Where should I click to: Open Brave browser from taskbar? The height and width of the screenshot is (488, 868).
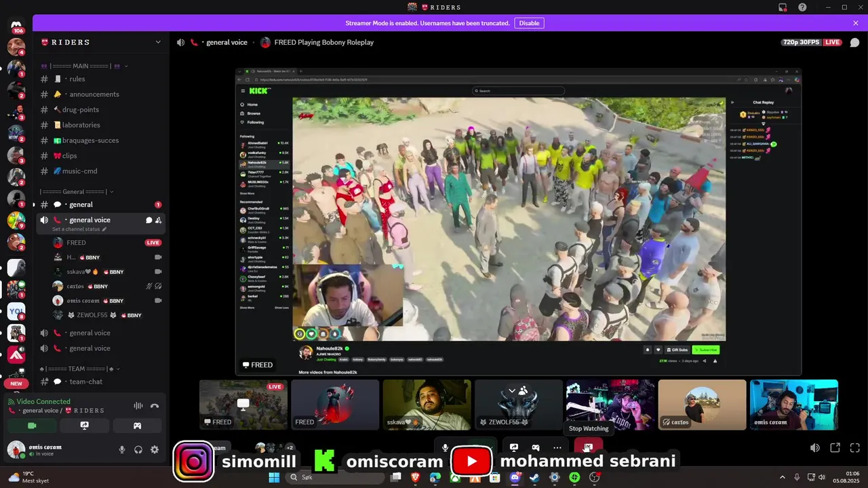415,477
